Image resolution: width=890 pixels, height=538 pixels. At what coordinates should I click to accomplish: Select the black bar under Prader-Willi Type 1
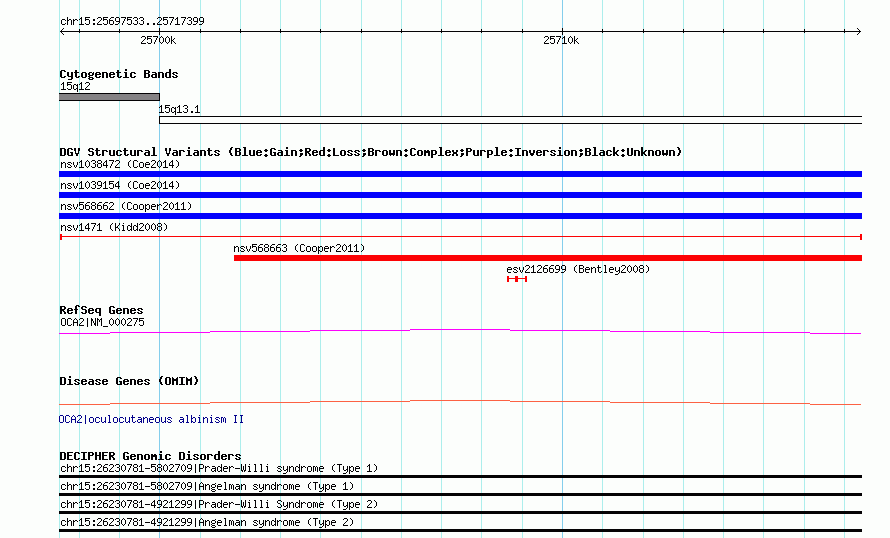(461, 477)
